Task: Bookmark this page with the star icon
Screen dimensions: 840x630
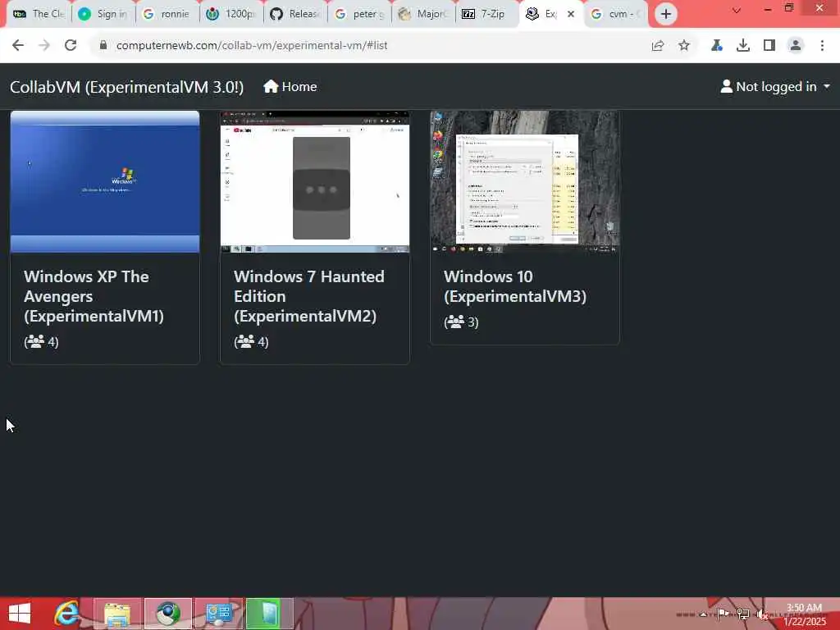Action: tap(684, 46)
